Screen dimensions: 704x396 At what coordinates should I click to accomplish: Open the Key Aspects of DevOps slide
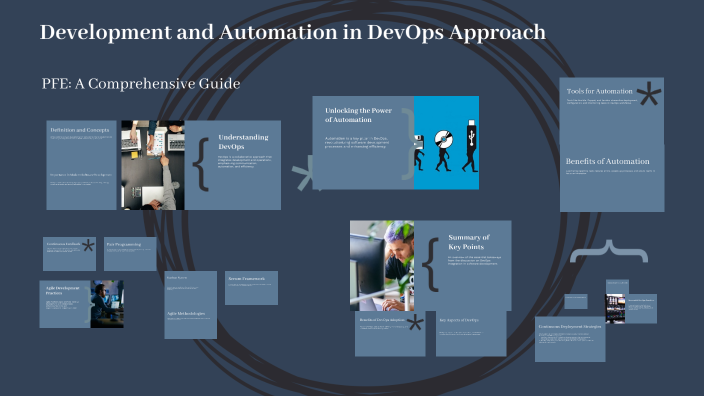click(471, 334)
